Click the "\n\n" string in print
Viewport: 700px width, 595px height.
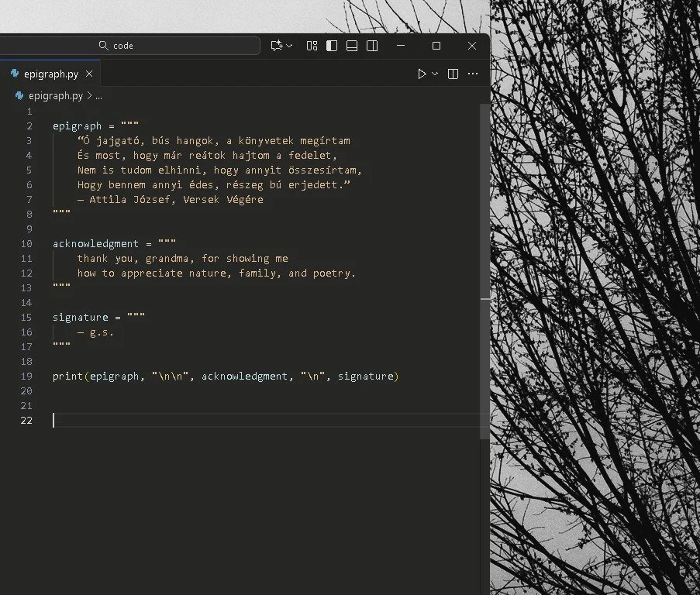tap(170, 377)
